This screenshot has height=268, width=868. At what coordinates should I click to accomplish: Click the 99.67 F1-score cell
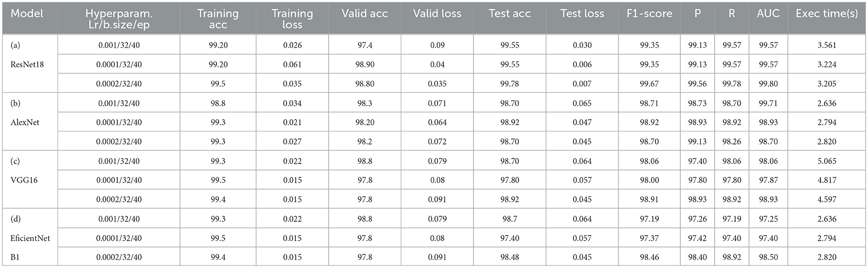pyautogui.click(x=649, y=84)
